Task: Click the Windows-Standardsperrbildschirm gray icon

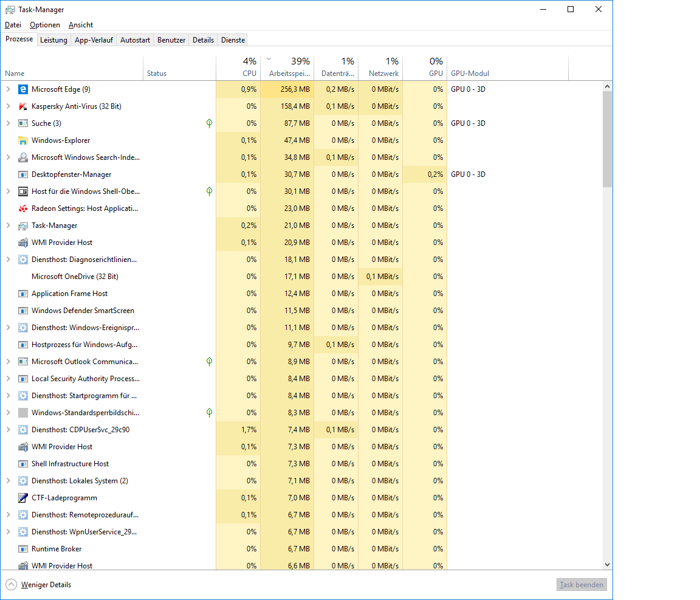Action: pos(22,413)
